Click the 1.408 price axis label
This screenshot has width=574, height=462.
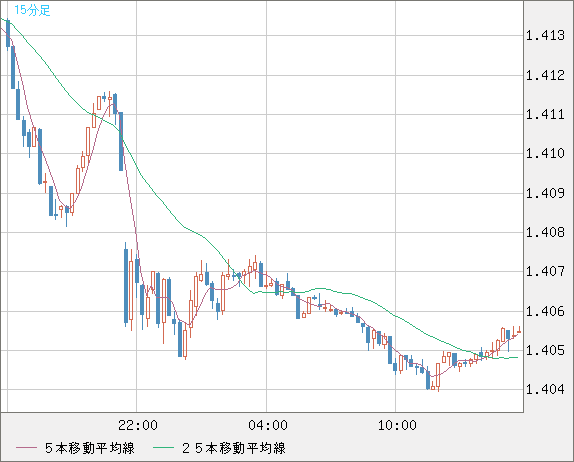coord(545,232)
